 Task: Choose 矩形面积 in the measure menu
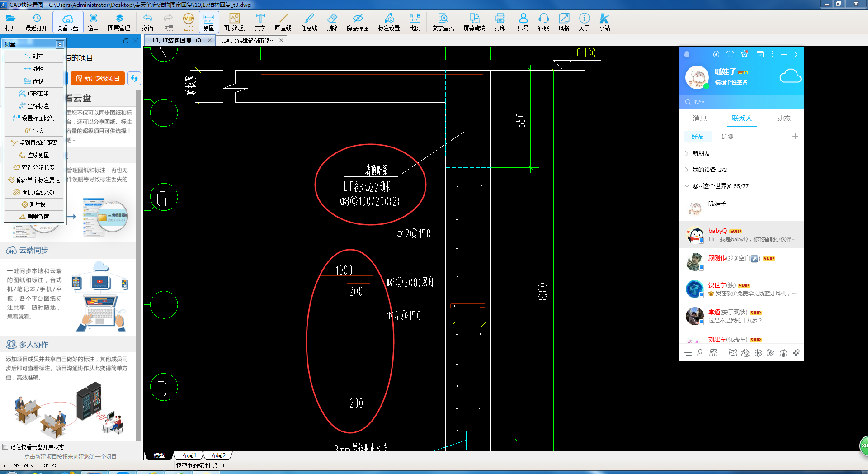coord(34,94)
